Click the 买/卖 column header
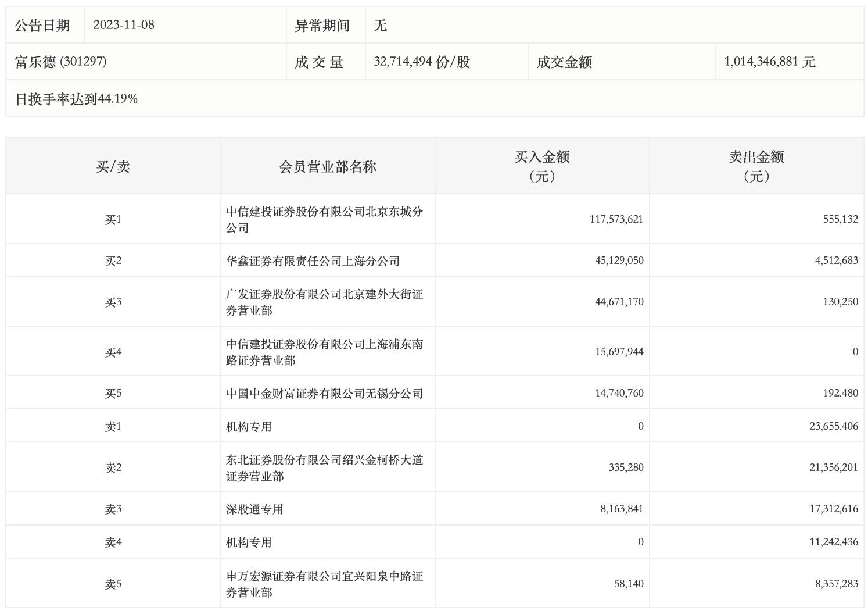The width and height of the screenshot is (868, 614). point(113,167)
